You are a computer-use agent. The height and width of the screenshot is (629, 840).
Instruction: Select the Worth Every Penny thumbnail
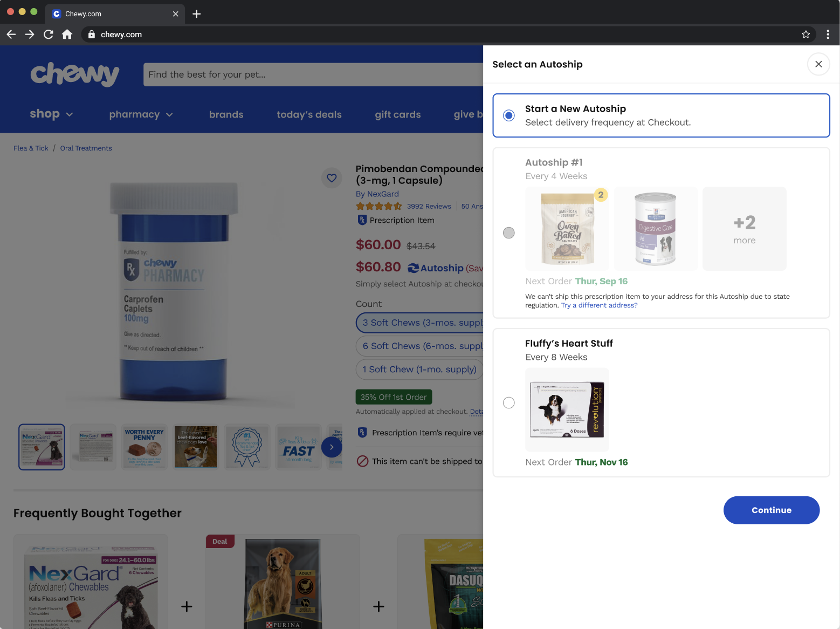[x=144, y=447]
